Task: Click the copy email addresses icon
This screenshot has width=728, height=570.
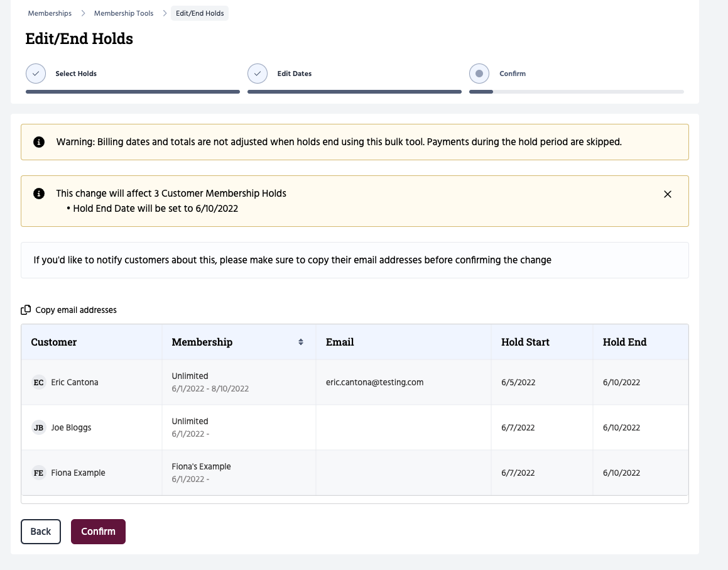Action: (26, 310)
